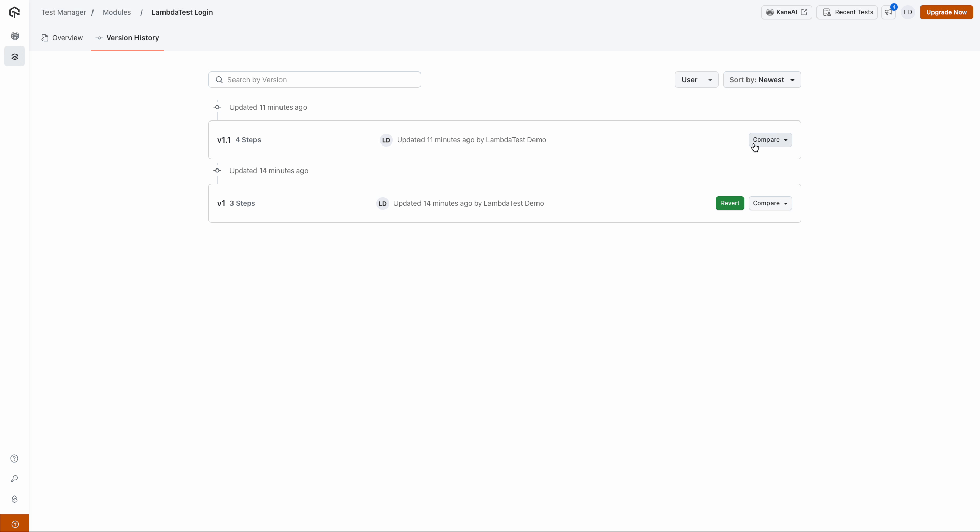The height and width of the screenshot is (532, 980).
Task: Open the integrations icon in sidebar
Action: click(14, 499)
